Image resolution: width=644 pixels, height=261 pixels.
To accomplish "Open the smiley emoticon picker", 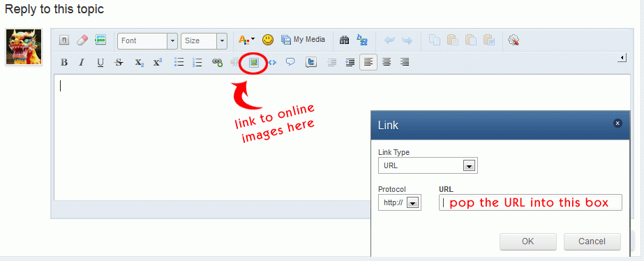I will coord(268,40).
